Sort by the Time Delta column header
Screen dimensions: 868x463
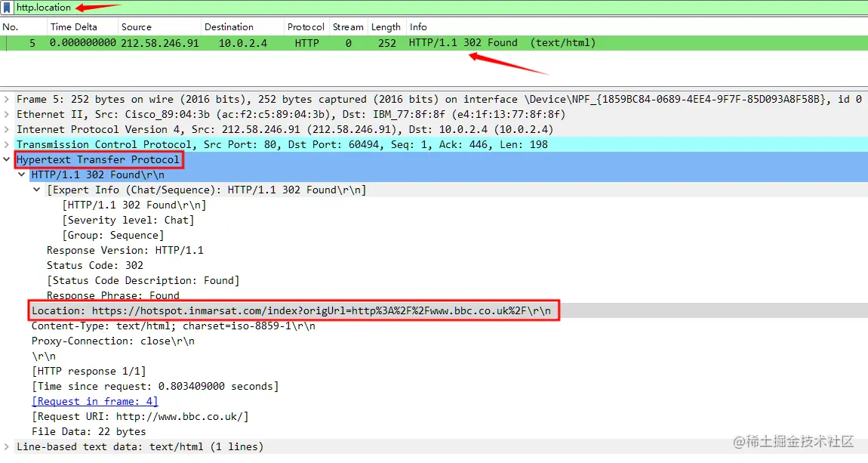(x=74, y=26)
